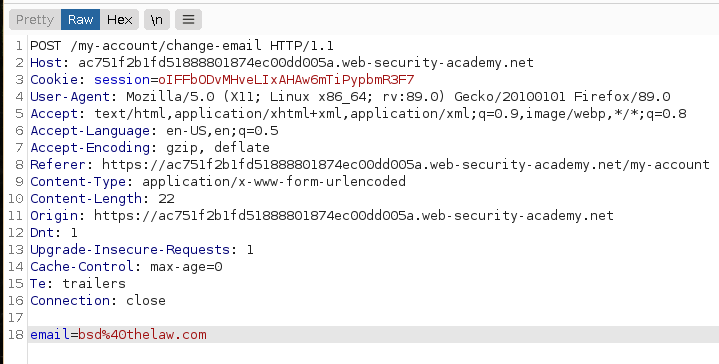Click the session cookie value
Screen dimensions: 719x364
pos(286,80)
